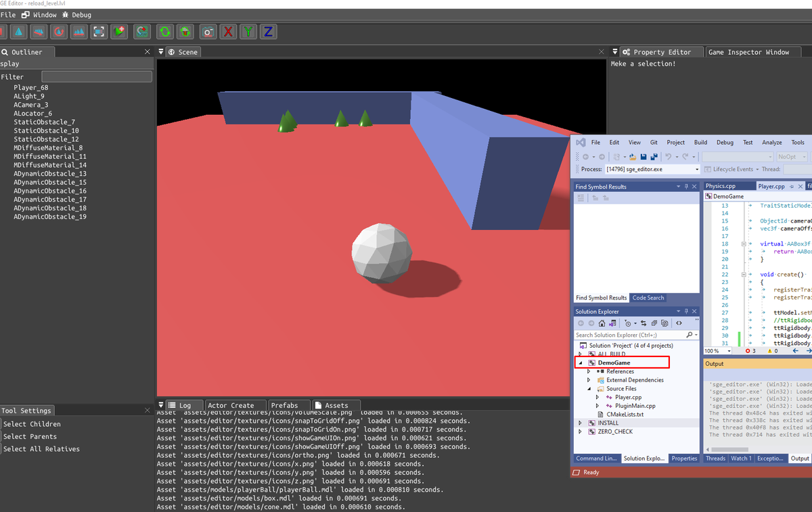
Task: Select ALight_9 in the Outliner
Action: [x=29, y=97]
